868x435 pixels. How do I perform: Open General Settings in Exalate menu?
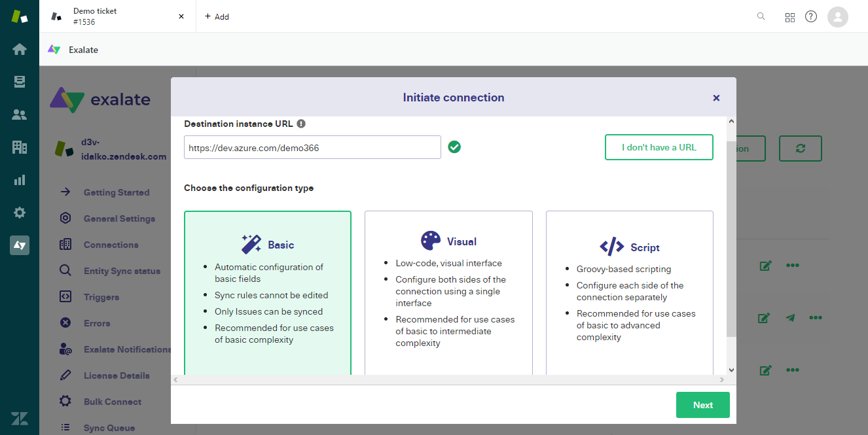pyautogui.click(x=119, y=218)
